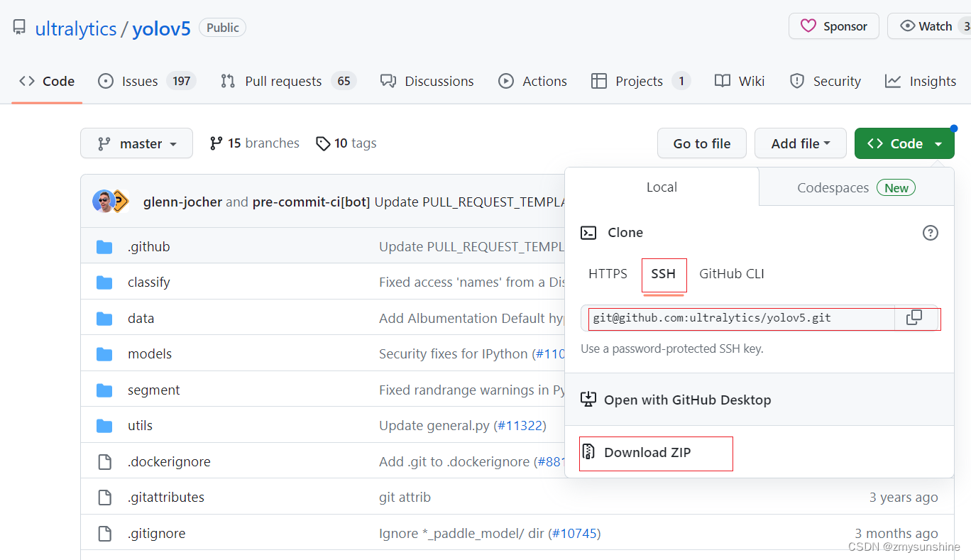Open the segment folder
The image size is (971, 560).
[154, 390]
